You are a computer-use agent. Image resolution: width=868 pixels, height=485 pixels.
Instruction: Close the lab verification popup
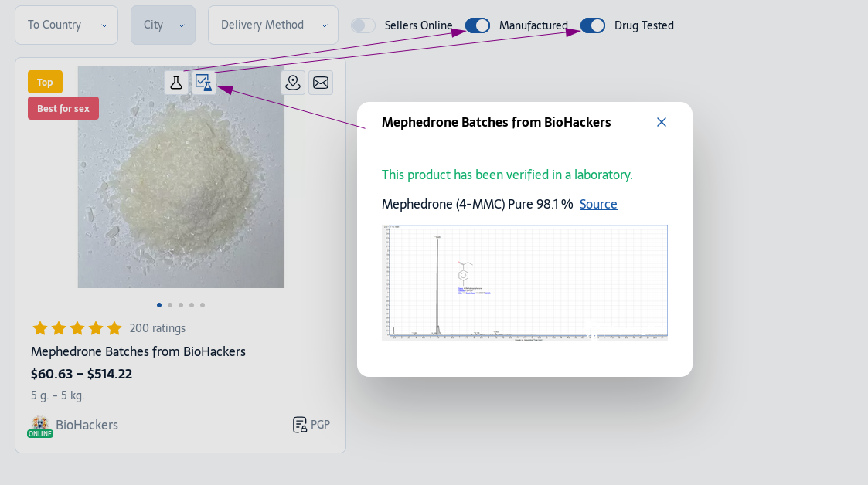coord(661,122)
